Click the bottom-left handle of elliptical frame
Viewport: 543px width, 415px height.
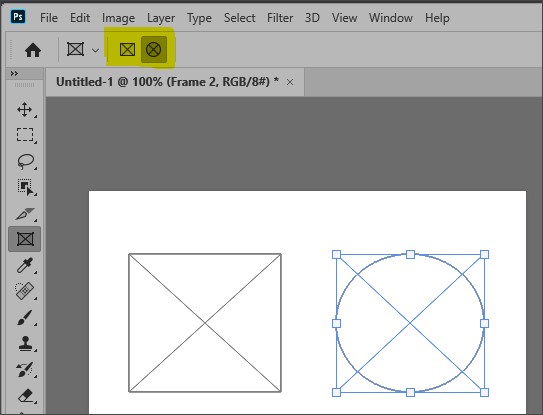[336, 392]
